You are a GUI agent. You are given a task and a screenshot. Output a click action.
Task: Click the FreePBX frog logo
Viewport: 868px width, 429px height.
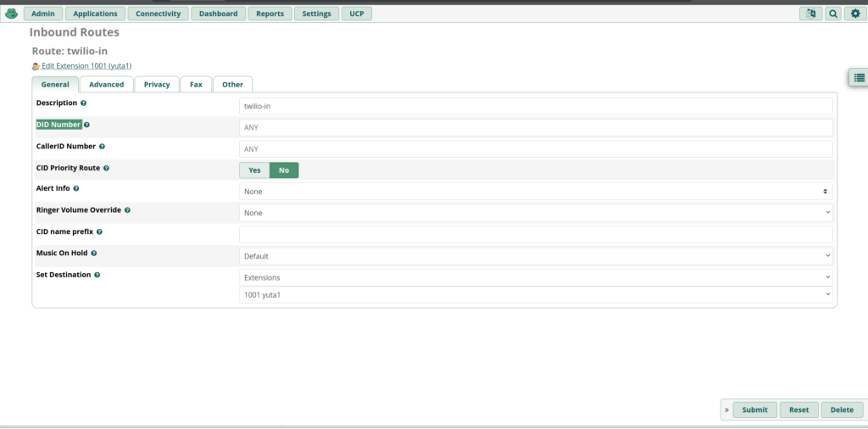pos(11,14)
